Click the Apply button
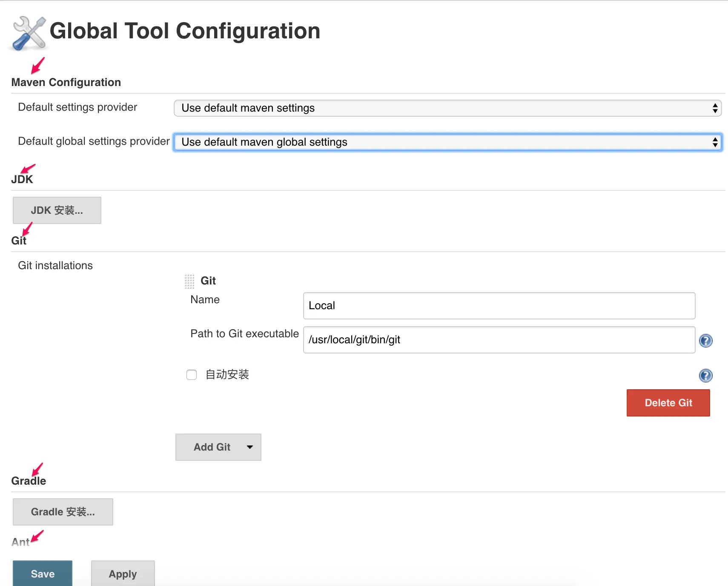 [x=123, y=574]
